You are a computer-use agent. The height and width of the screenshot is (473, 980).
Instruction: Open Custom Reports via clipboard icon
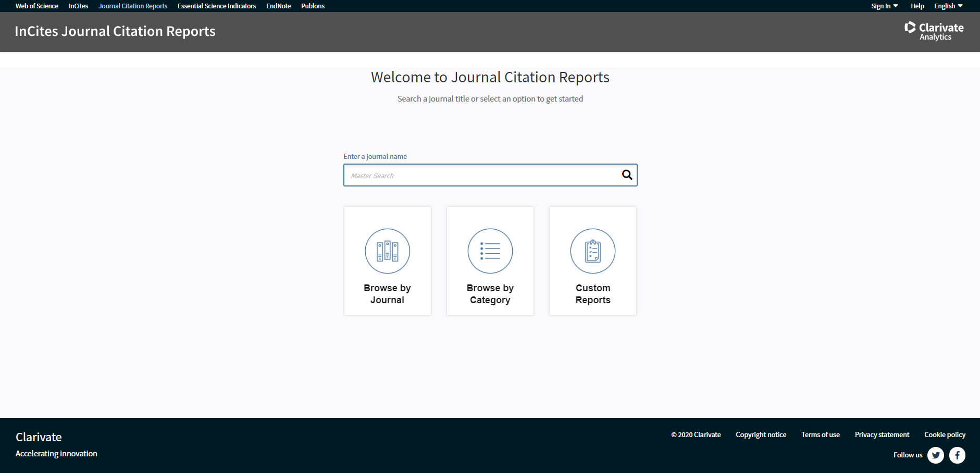592,251
